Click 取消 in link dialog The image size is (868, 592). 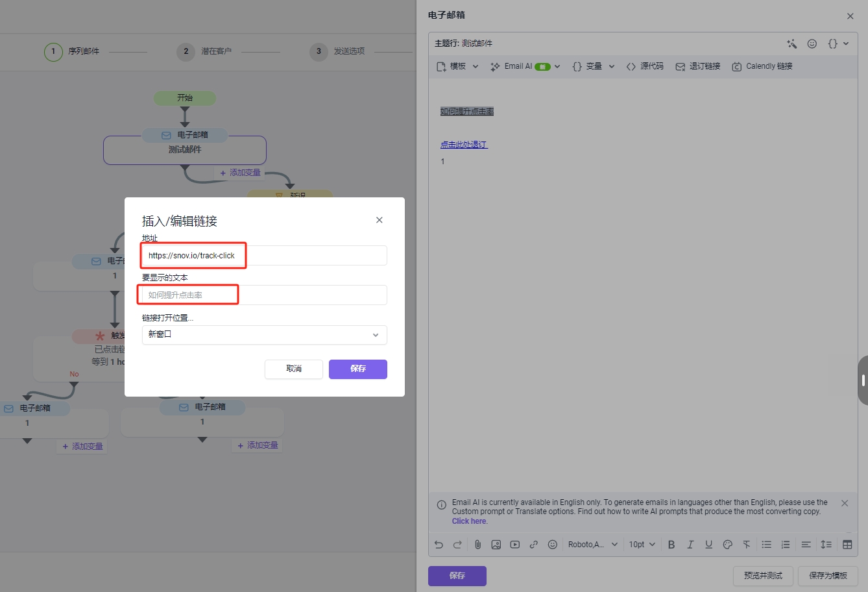point(294,369)
